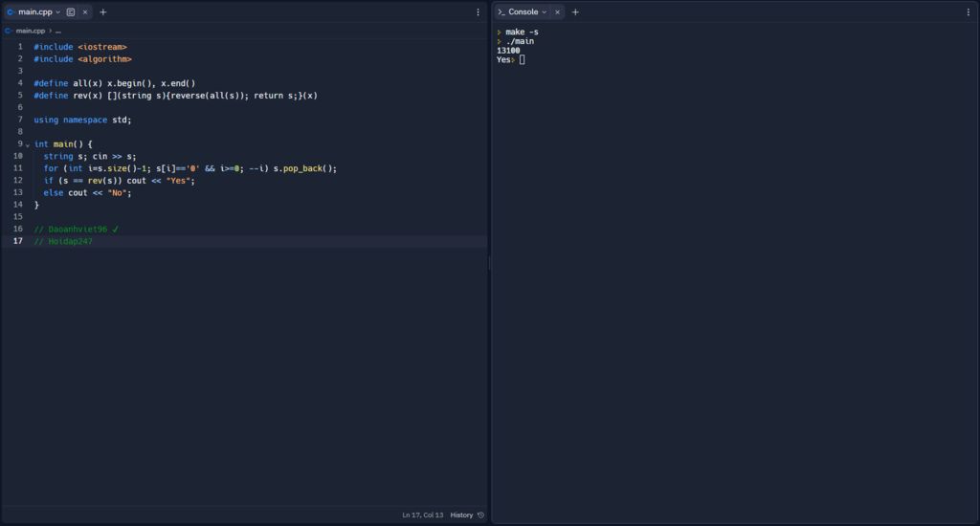Click the C++ file icon in breadcrumb
Screen dimensions: 980x526
coord(10,31)
